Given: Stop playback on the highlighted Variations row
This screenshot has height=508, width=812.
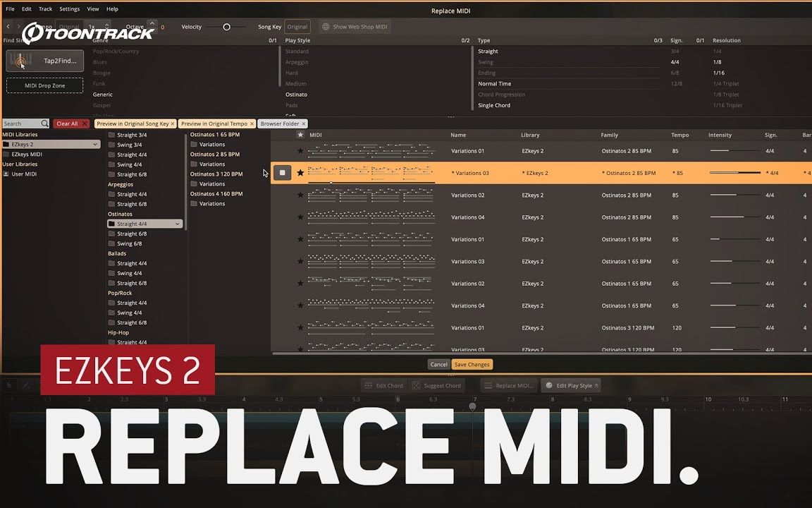Looking at the screenshot, I should coord(283,172).
